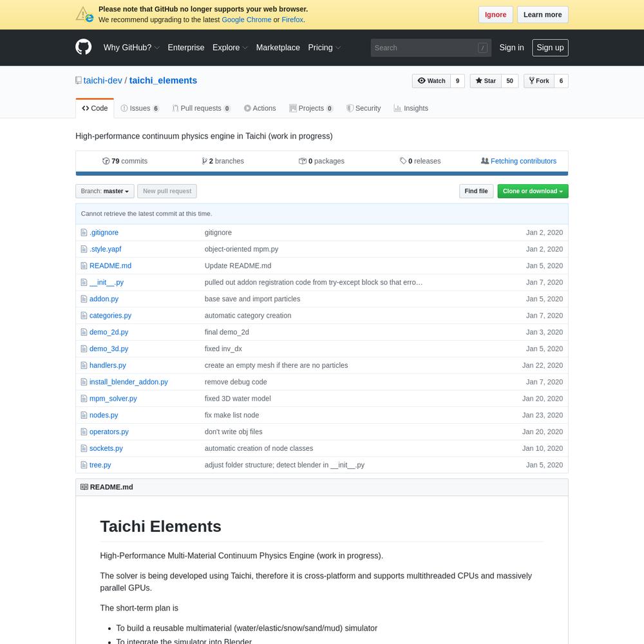Switch to the Insights tab
644x644 pixels.
click(x=411, y=108)
